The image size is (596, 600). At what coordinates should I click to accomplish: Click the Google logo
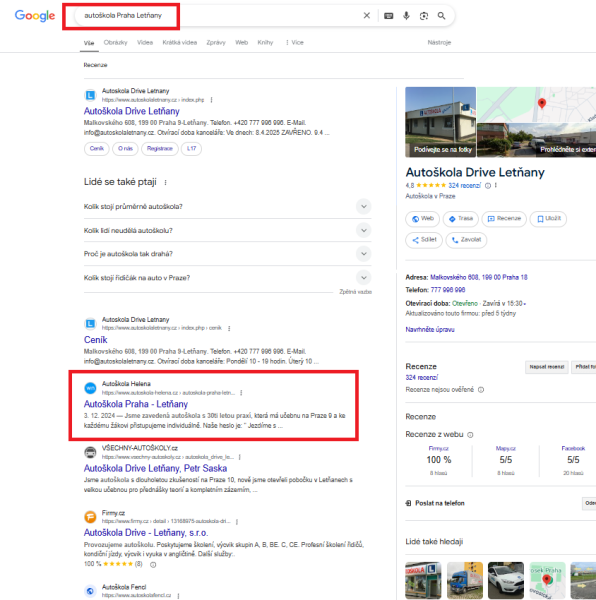click(35, 15)
